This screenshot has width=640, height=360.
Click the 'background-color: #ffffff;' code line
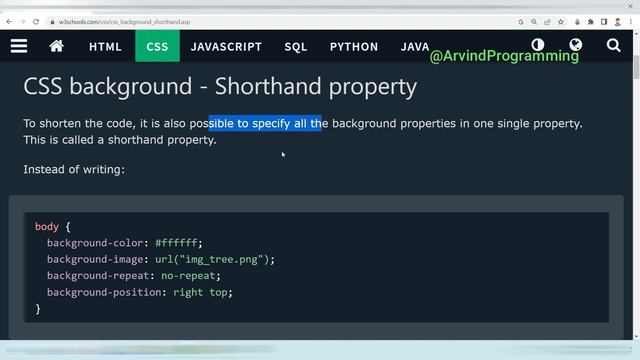(x=124, y=243)
